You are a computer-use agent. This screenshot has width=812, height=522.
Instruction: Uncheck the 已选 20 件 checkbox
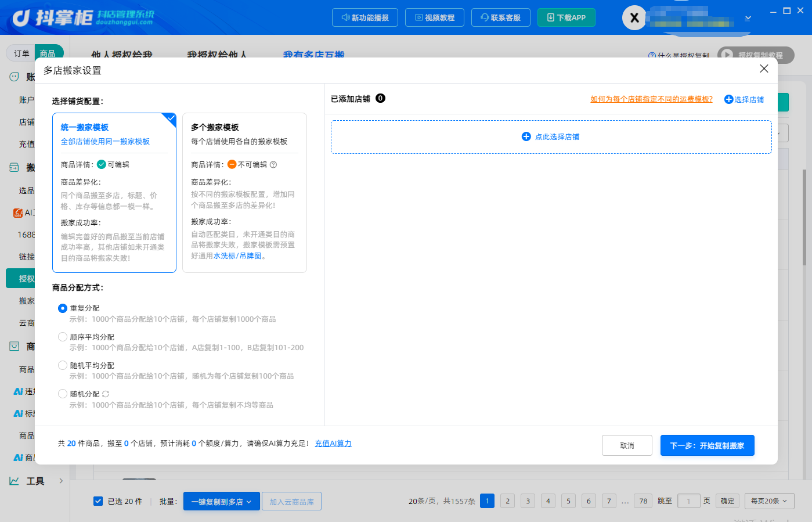click(98, 501)
